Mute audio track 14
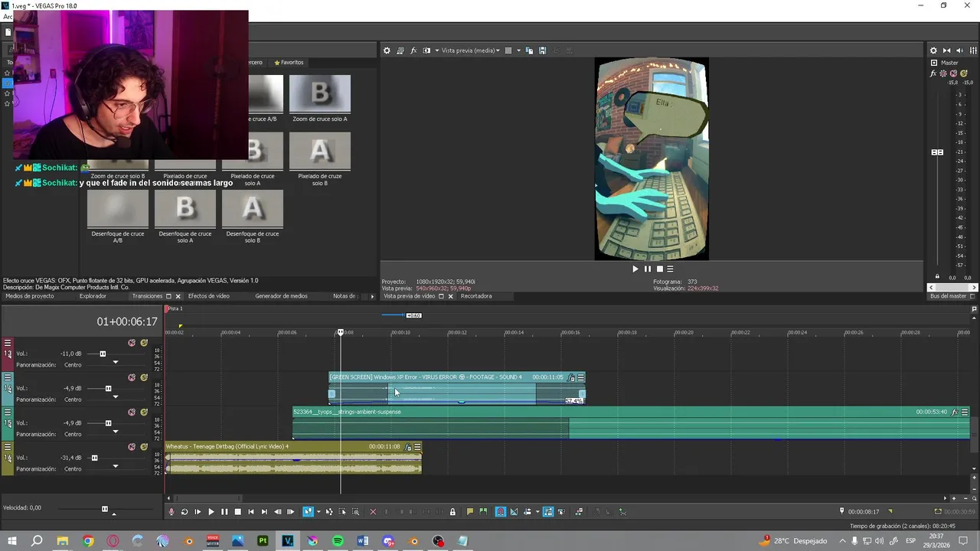Screen dimensions: 980x551 coord(132,377)
